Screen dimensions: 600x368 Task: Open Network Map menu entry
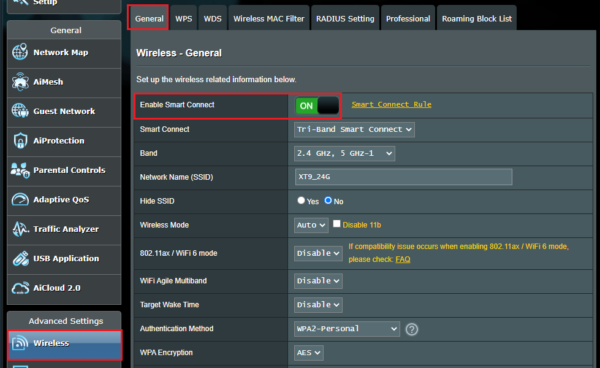(64, 53)
